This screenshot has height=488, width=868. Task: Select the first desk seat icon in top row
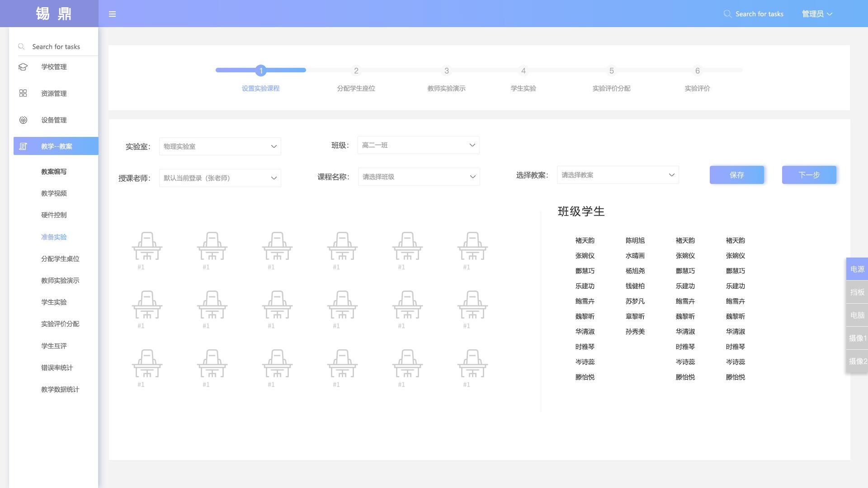147,246
